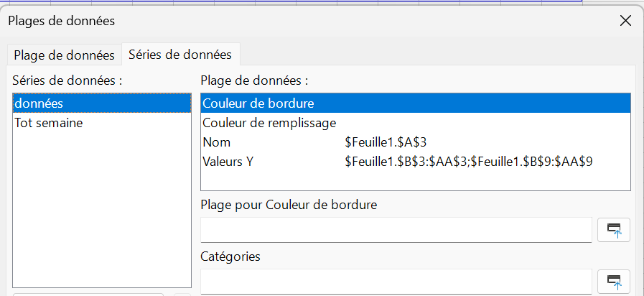Click blank area below the Valeurs Y row
Viewport: 644px width, 296px height.
pyautogui.click(x=415, y=180)
